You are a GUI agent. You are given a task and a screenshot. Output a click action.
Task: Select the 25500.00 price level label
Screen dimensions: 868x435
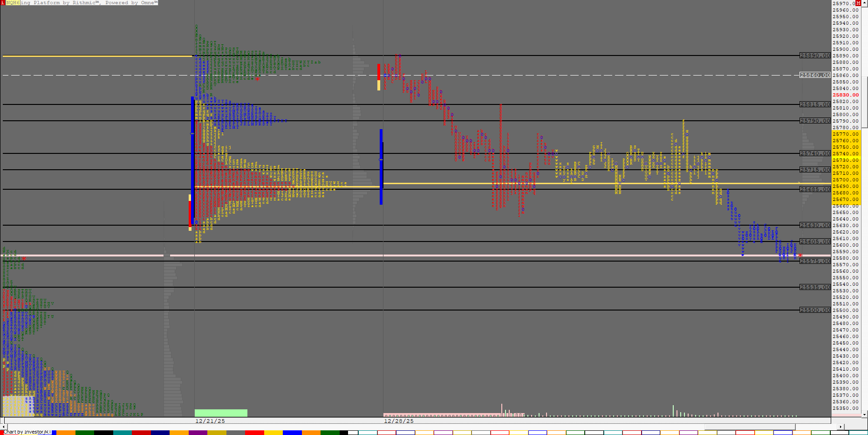click(x=815, y=310)
